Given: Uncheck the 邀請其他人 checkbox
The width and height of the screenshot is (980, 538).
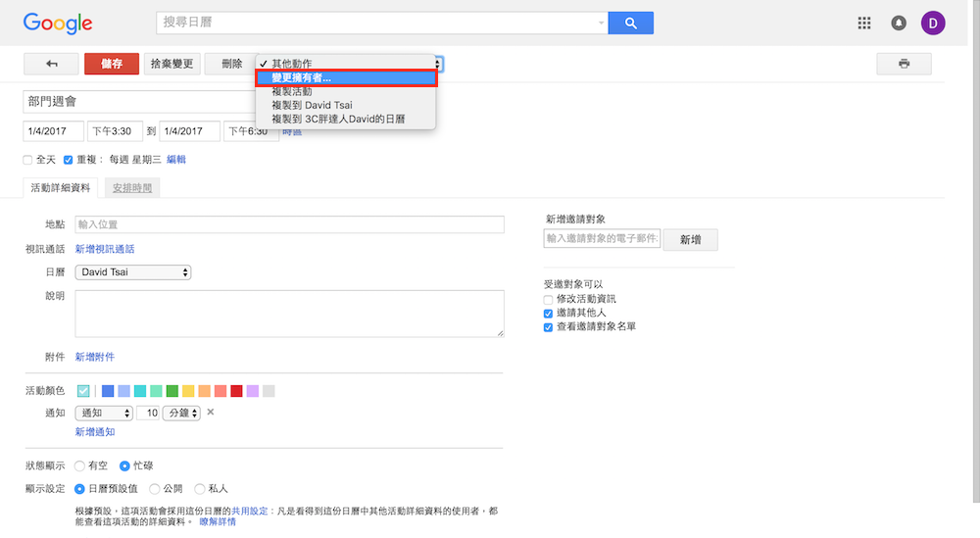Looking at the screenshot, I should pyautogui.click(x=548, y=313).
